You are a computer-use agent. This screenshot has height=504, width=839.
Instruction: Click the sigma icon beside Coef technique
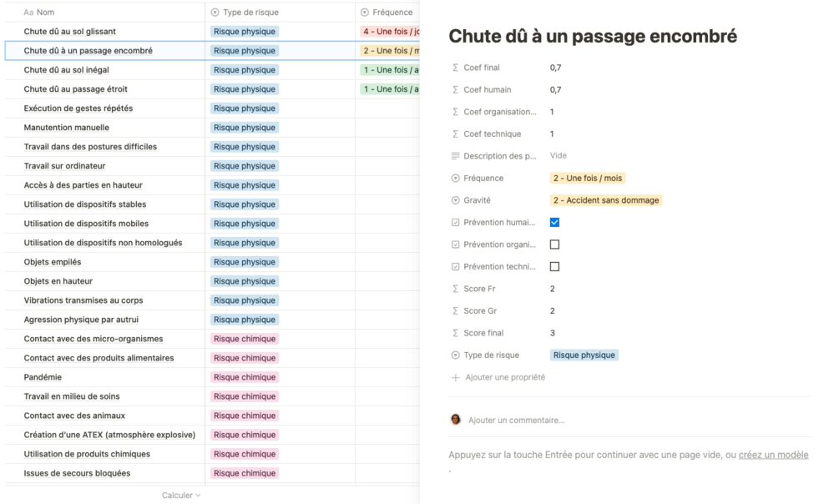[455, 134]
